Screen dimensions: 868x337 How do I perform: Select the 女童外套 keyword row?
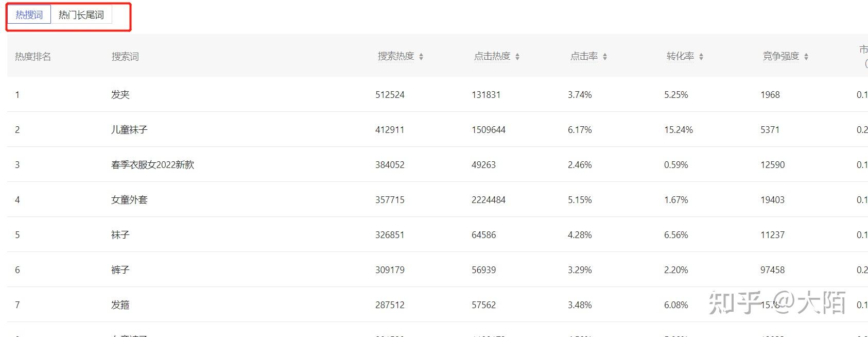pyautogui.click(x=129, y=200)
